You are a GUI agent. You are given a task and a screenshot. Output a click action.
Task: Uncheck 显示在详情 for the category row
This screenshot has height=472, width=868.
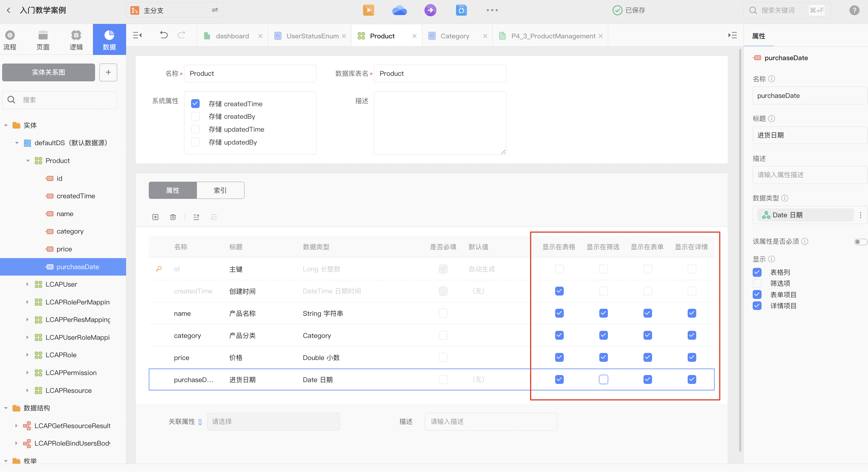point(691,335)
